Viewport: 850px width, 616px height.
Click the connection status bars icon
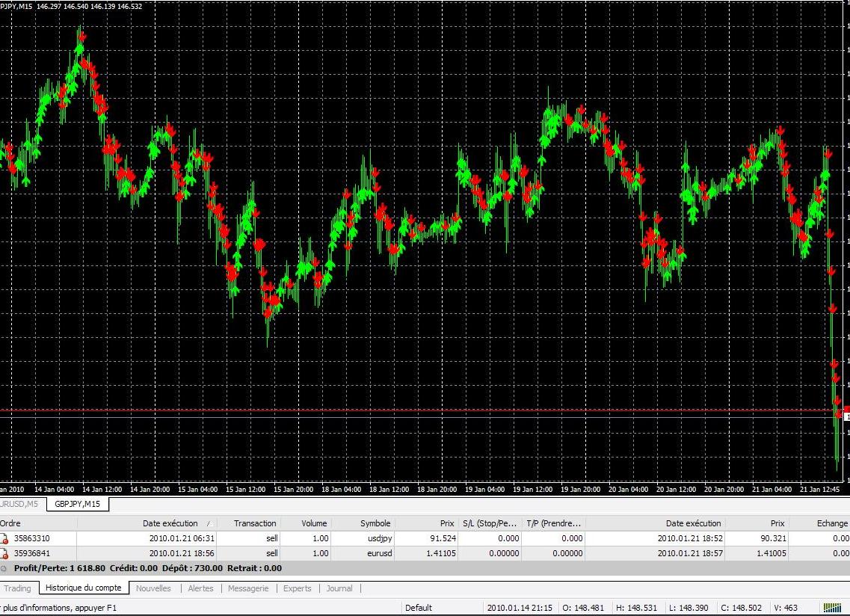click(x=831, y=608)
